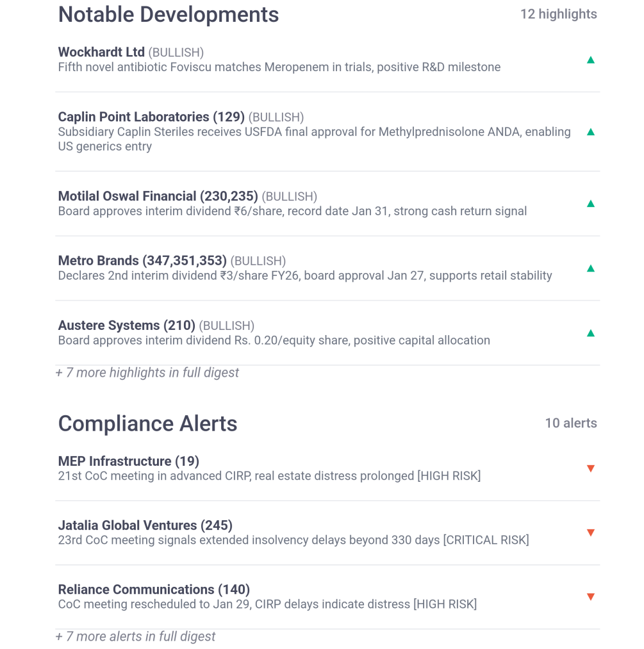Click the BULLISH tag beside Caplin Point Laboratories
This screenshot has height=649, width=644.
[276, 117]
